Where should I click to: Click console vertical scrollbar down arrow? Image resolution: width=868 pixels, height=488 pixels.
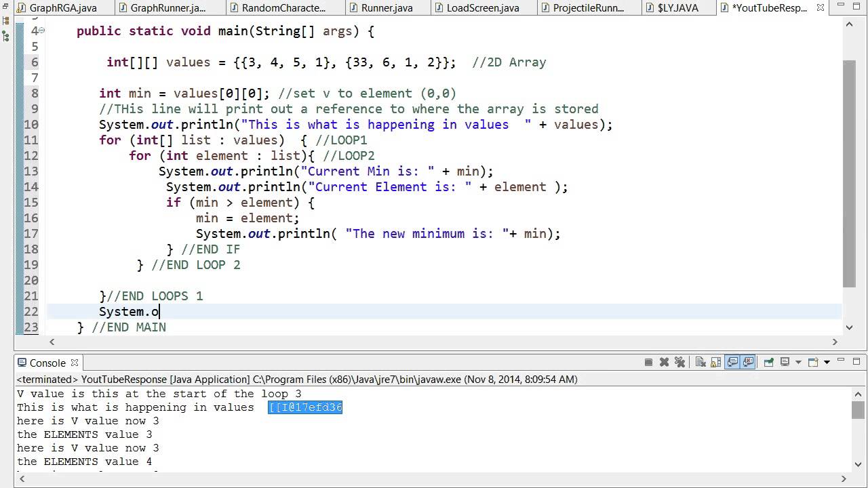click(859, 464)
